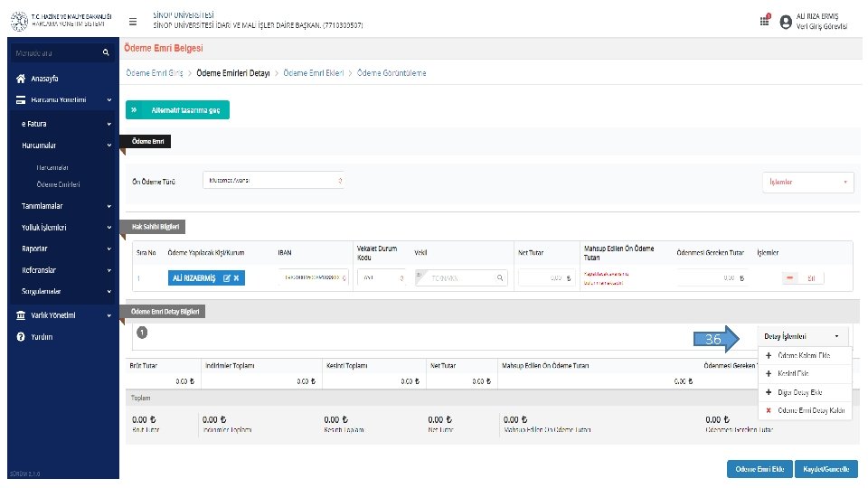Select Ödeme Kalemi Ekle menu entry
Screen dimensions: 868x488
click(x=805, y=356)
